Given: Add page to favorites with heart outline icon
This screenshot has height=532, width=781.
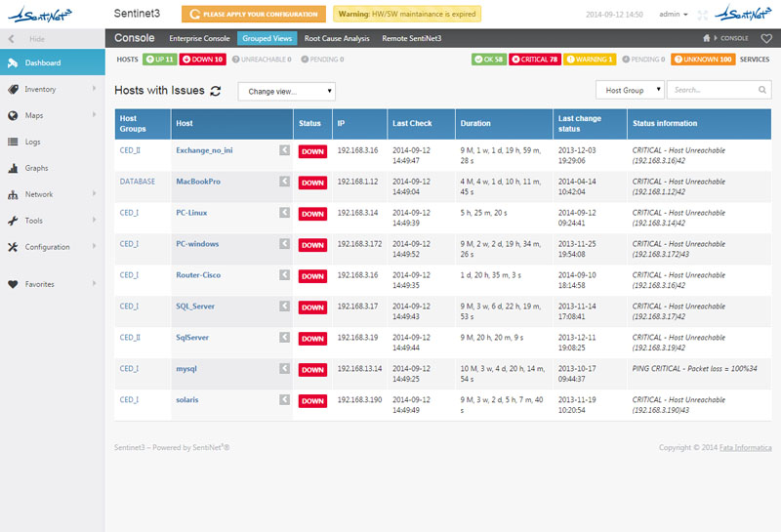Looking at the screenshot, I should tap(766, 38).
